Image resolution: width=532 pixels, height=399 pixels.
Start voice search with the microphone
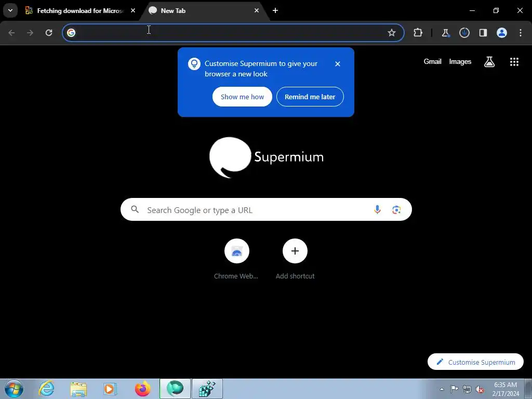pyautogui.click(x=377, y=210)
